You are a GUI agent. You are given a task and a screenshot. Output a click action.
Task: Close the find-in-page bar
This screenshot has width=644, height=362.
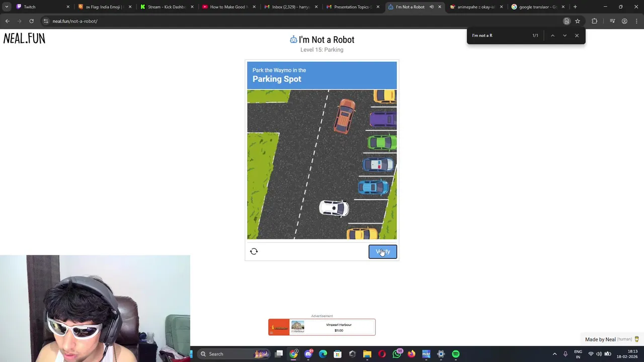point(577,36)
